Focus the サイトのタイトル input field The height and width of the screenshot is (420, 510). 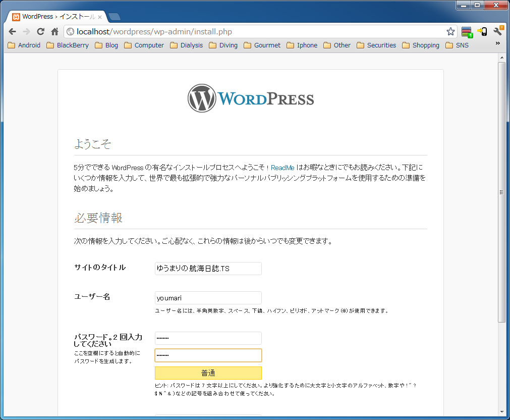(208, 269)
